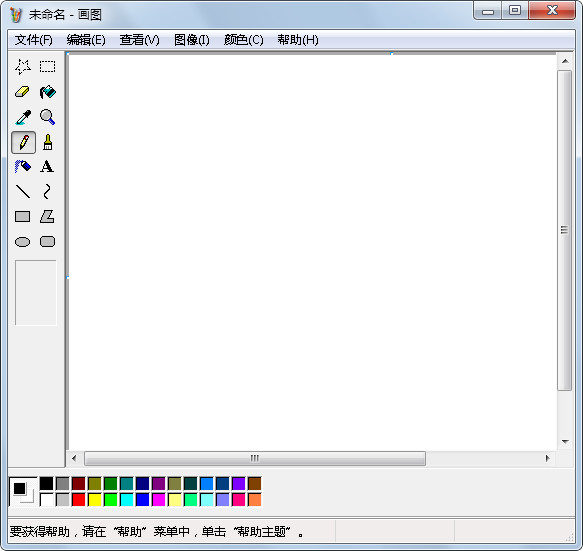Pick the bright red color swatch
The height and width of the screenshot is (551, 583).
(79, 500)
